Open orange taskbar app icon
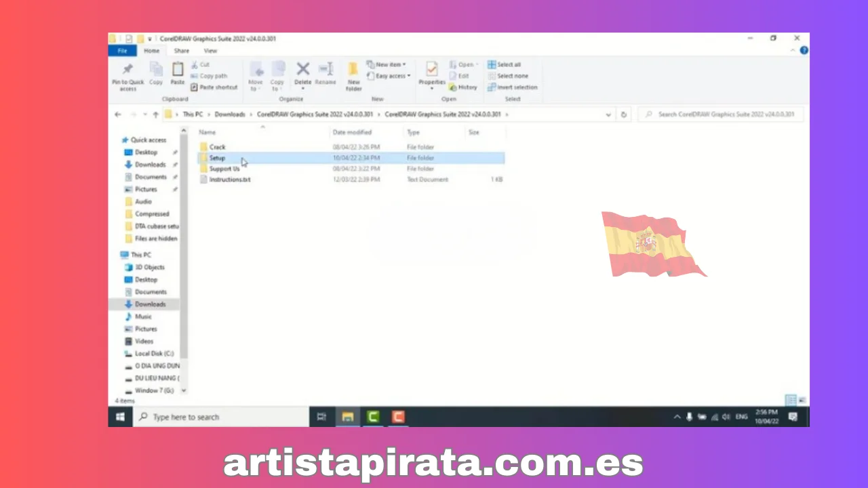868x488 pixels. 398,417
